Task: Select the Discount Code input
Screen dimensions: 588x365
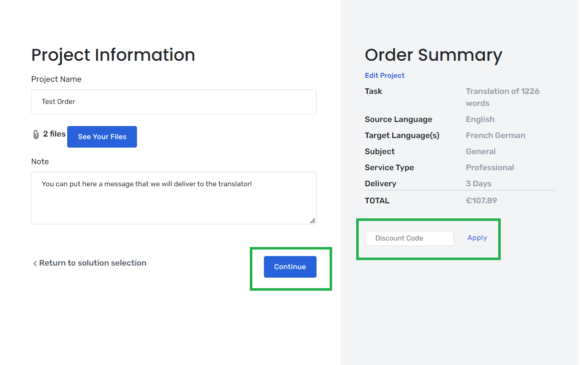Action: [x=409, y=238]
